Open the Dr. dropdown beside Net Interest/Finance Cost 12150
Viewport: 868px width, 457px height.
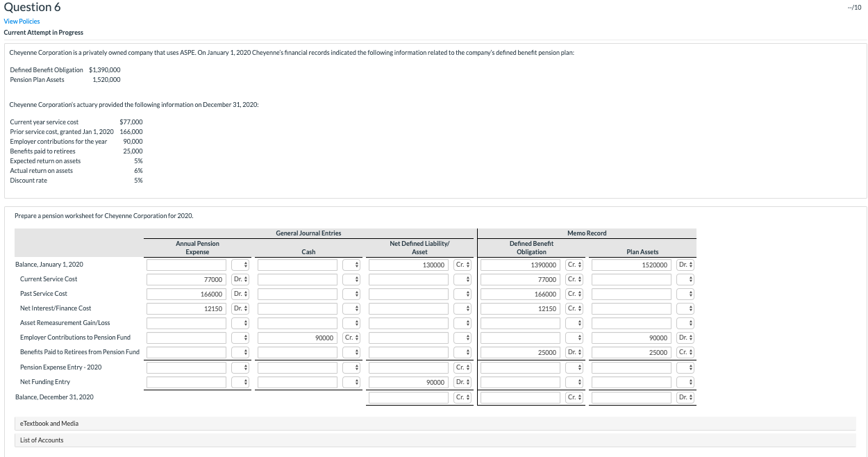point(240,308)
